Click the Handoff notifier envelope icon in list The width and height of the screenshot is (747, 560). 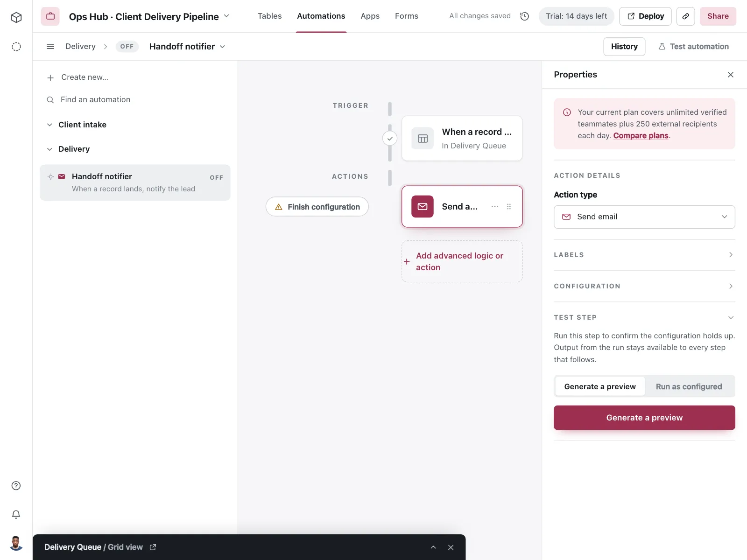click(62, 176)
